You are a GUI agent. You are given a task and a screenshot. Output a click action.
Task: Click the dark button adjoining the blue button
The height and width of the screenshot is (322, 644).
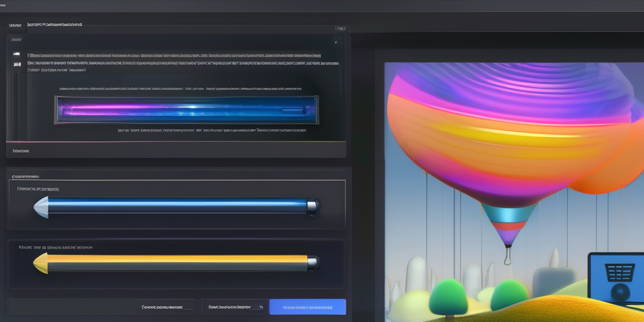click(x=235, y=307)
